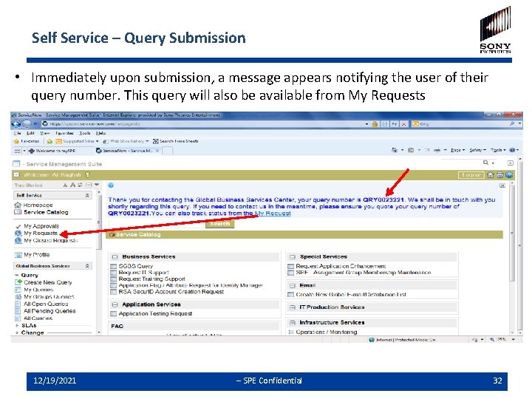Click the Service Catalog book icon in sidebar

18,212
